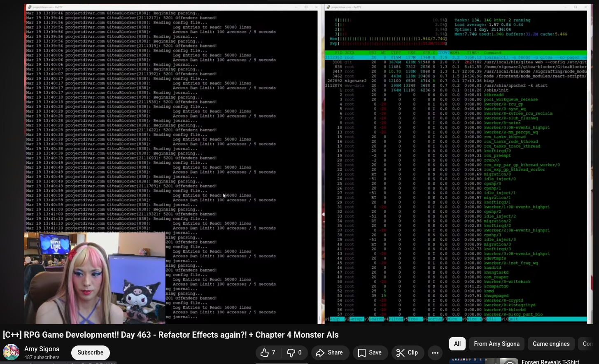The height and width of the screenshot is (364, 599).
Task: Select the oom_reaper process row
Action: click(x=456, y=277)
